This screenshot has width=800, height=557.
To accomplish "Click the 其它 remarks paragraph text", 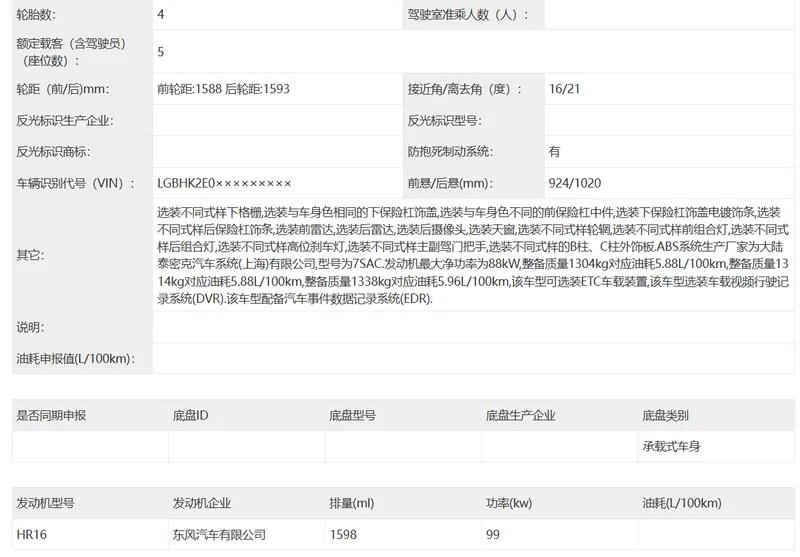I will coord(473,255).
